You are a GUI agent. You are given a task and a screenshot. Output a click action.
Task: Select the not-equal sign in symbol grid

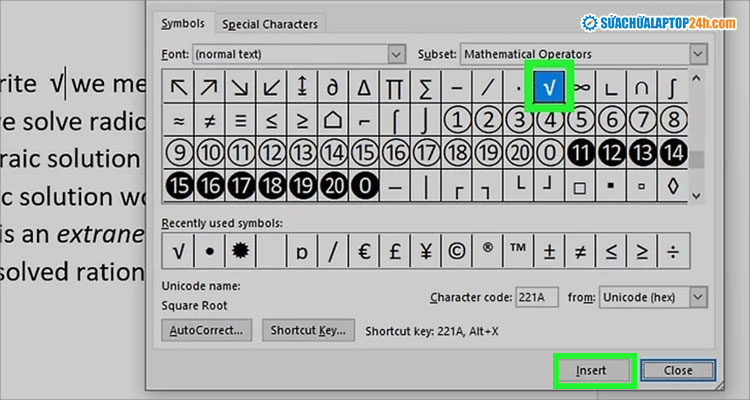coord(210,121)
